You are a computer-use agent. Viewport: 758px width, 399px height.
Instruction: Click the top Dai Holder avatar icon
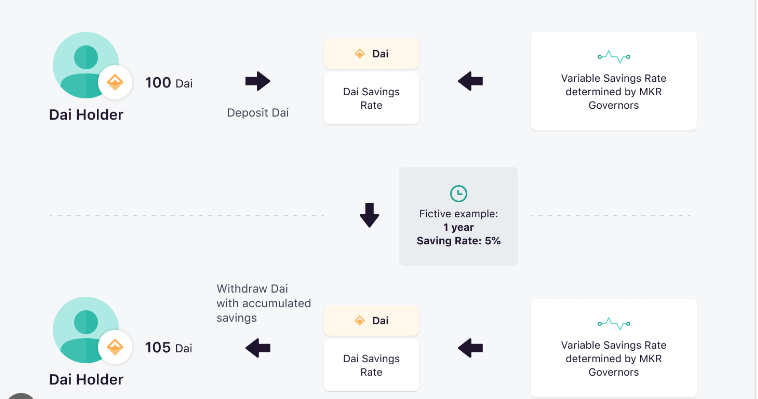tap(86, 65)
